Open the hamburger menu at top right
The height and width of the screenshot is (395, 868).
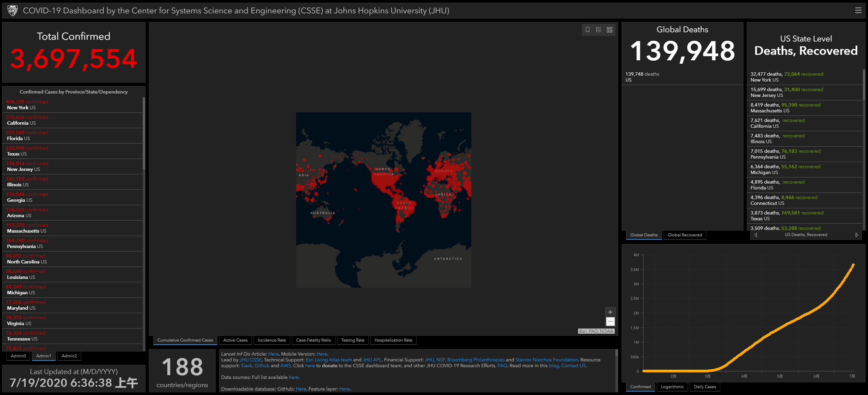(x=858, y=11)
